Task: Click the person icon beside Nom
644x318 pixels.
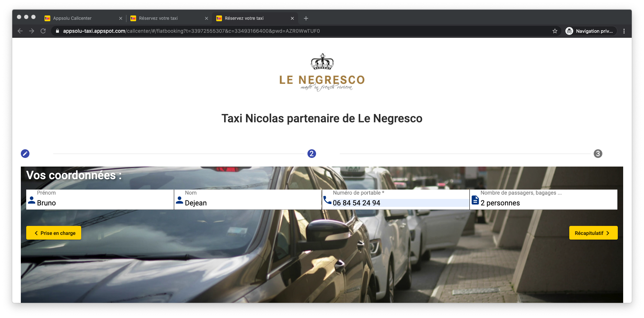Action: [180, 200]
